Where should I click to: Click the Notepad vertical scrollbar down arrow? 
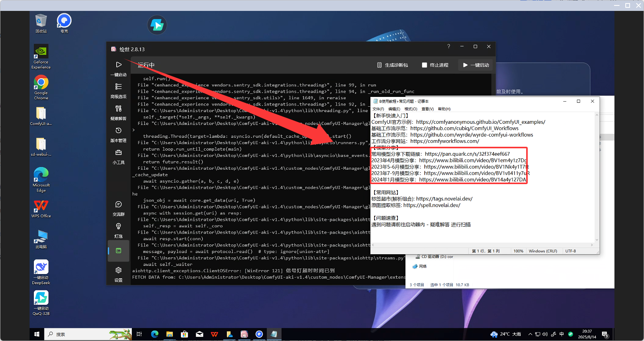click(x=597, y=240)
